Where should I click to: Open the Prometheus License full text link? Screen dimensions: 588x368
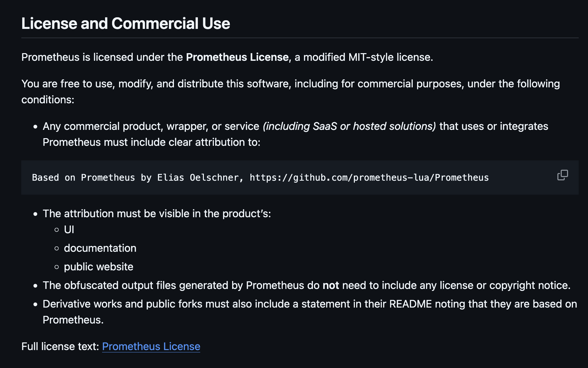tap(151, 346)
